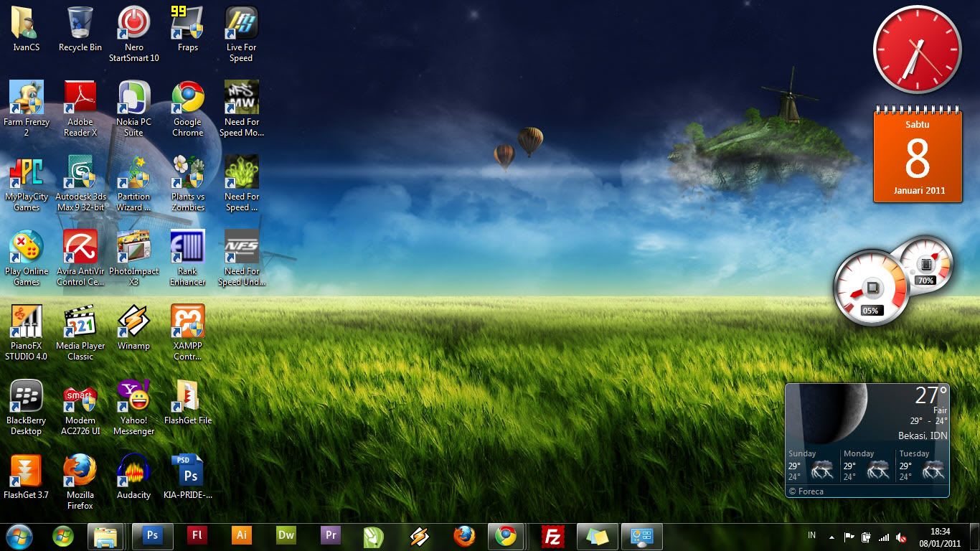Select the Winamp desktop shortcut
This screenshot has width=980, height=551.
(134, 327)
